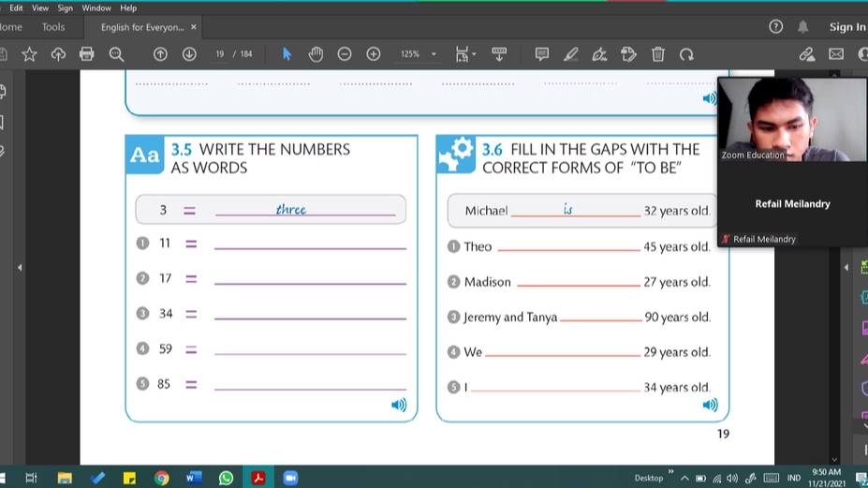Send file by email envelope icon
The width and height of the screenshot is (868, 488).
click(836, 54)
